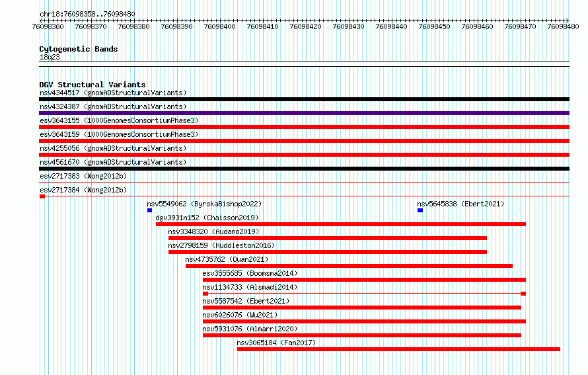The image size is (588, 375).
Task: Click ruler position 76098420
Action: pos(306,26)
